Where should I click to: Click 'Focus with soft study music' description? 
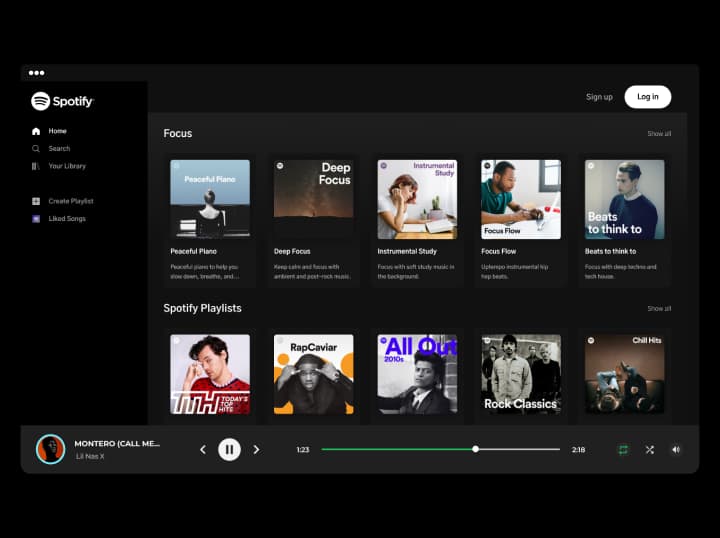tap(416, 271)
